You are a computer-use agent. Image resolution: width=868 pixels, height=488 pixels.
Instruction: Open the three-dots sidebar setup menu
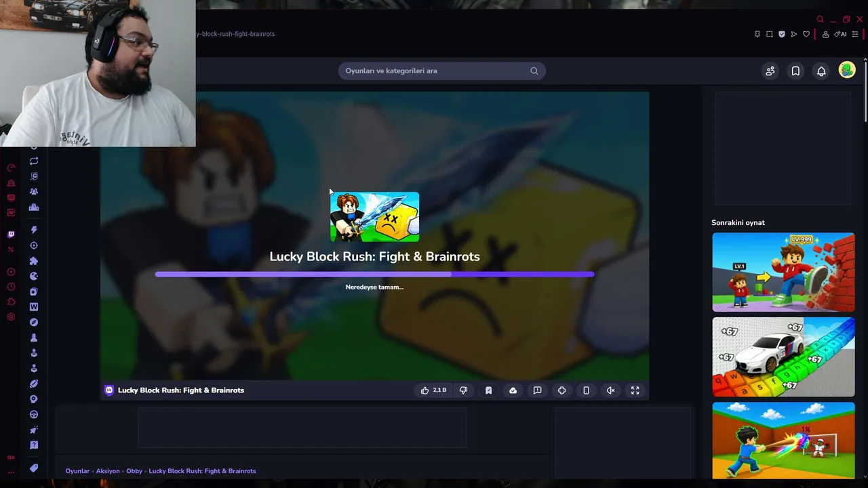tap(11, 472)
